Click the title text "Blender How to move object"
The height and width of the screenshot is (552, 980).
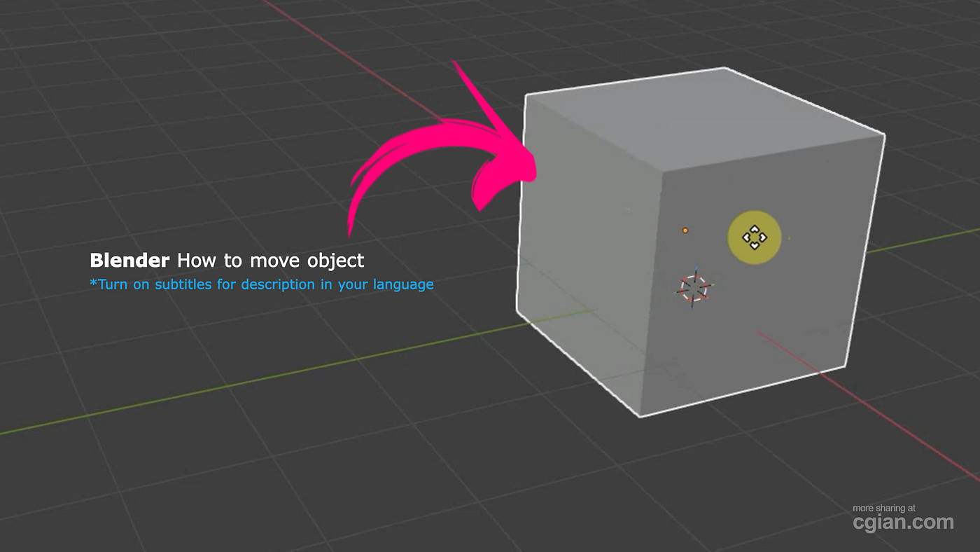pyautogui.click(x=227, y=261)
